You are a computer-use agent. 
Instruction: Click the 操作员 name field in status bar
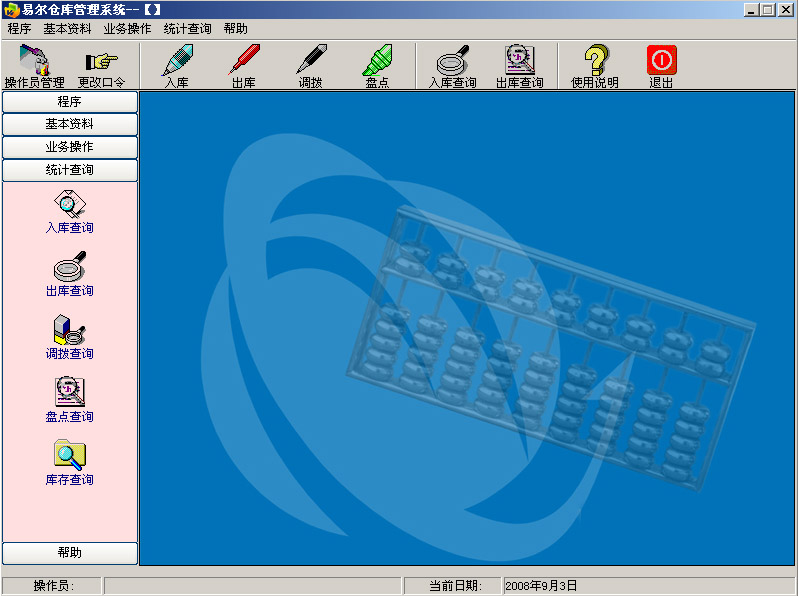pos(253,586)
